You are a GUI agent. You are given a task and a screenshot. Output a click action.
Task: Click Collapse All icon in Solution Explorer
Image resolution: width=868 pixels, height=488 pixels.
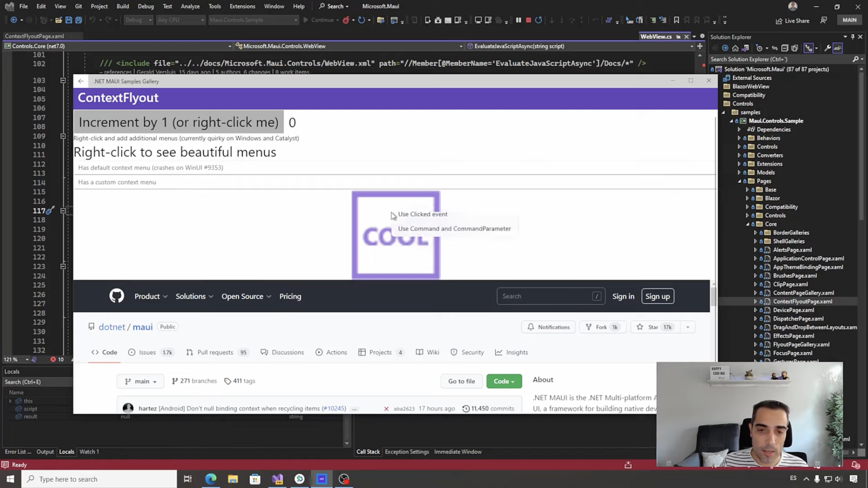click(784, 48)
